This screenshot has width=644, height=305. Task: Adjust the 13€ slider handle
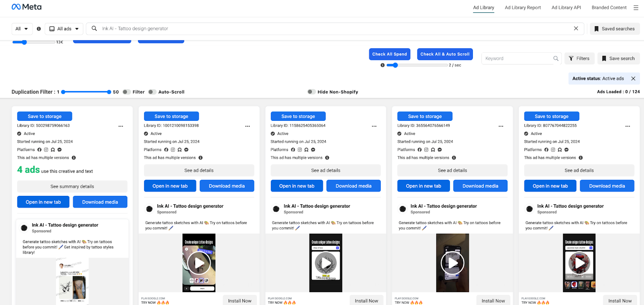point(24,42)
